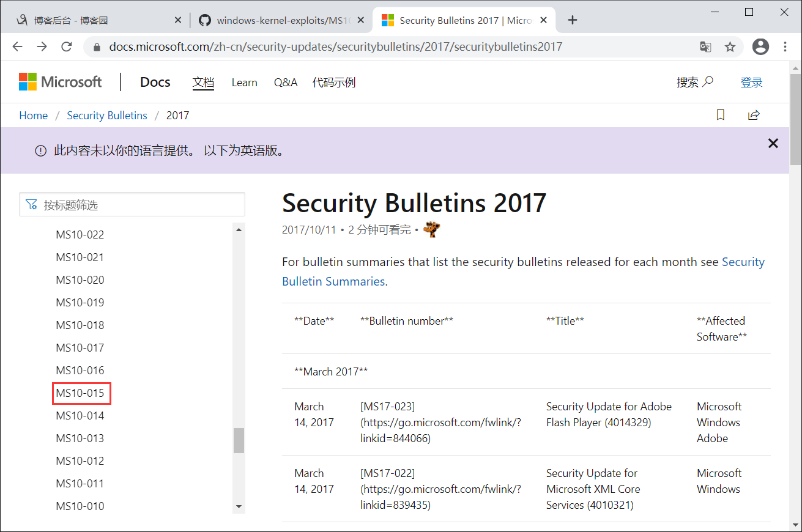Open MS10-011 in the sidebar
This screenshot has height=532, width=802.
80,484
